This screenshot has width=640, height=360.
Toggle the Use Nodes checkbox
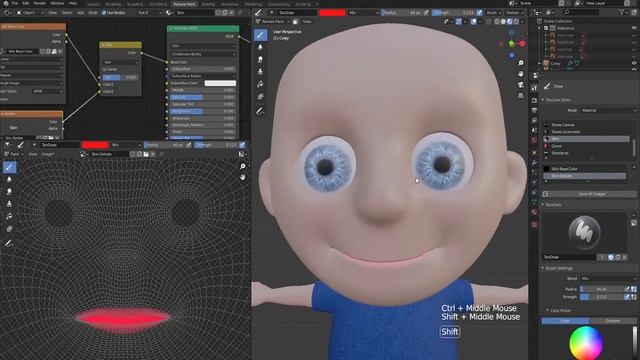pos(104,13)
